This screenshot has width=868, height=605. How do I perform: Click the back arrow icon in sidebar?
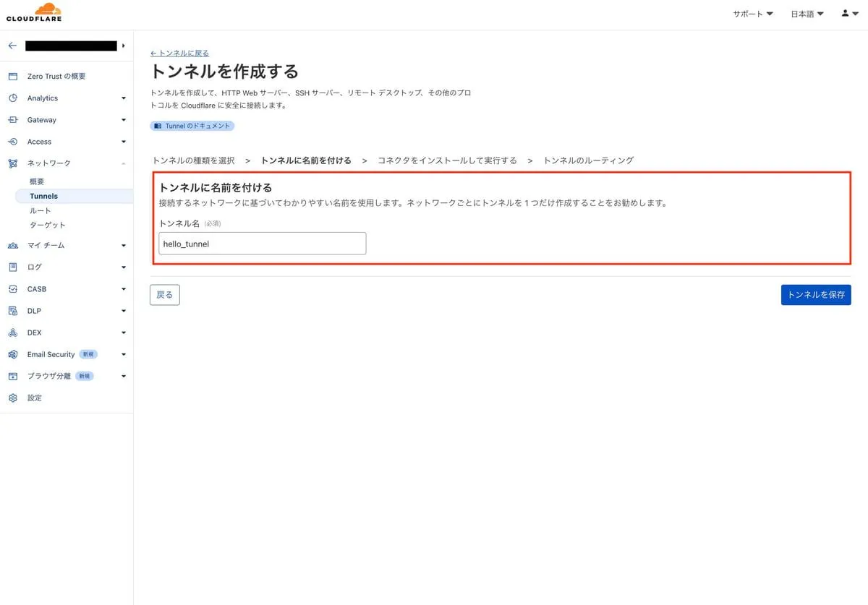pyautogui.click(x=12, y=46)
